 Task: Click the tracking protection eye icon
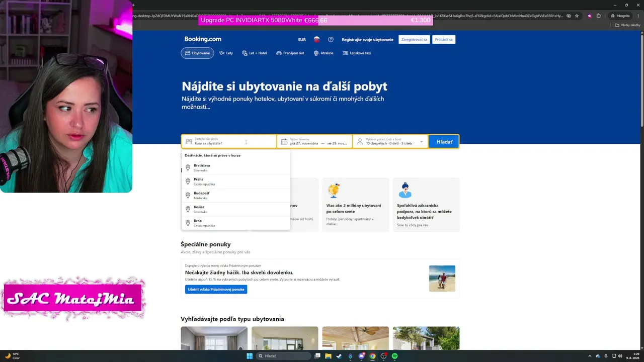coord(569,16)
